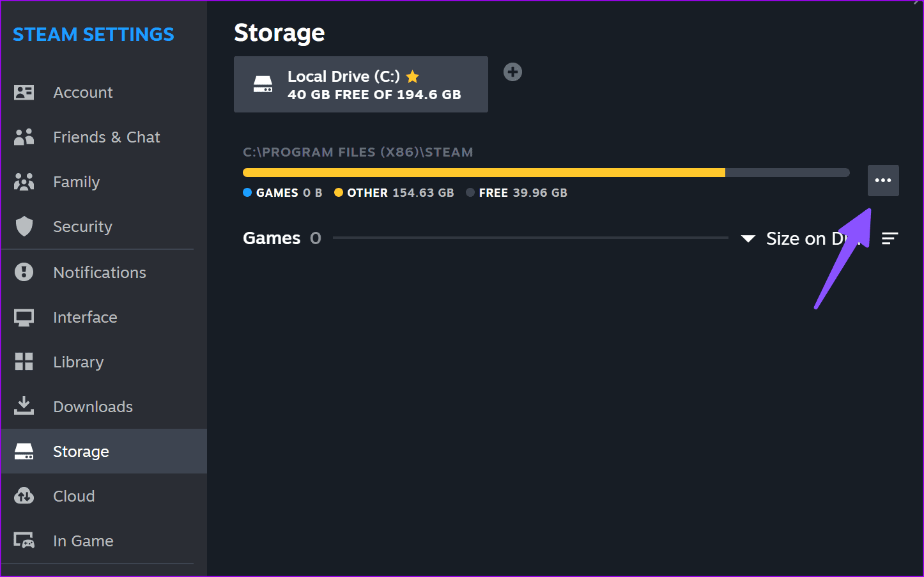Select the Security section

104,227
